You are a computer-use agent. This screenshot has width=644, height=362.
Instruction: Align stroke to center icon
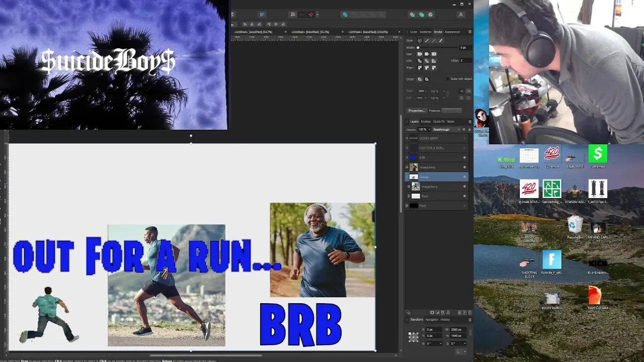click(x=420, y=67)
